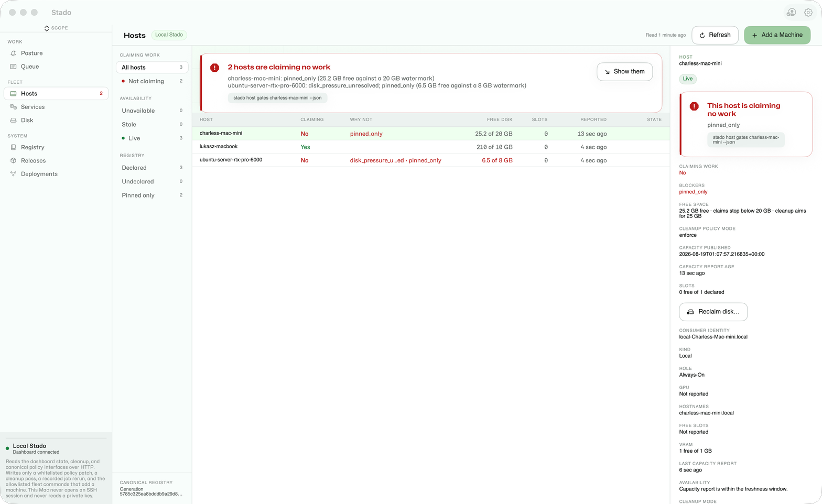Click pinned_only reason for charless-mac-mini
The width and height of the screenshot is (822, 504).
(x=366, y=134)
